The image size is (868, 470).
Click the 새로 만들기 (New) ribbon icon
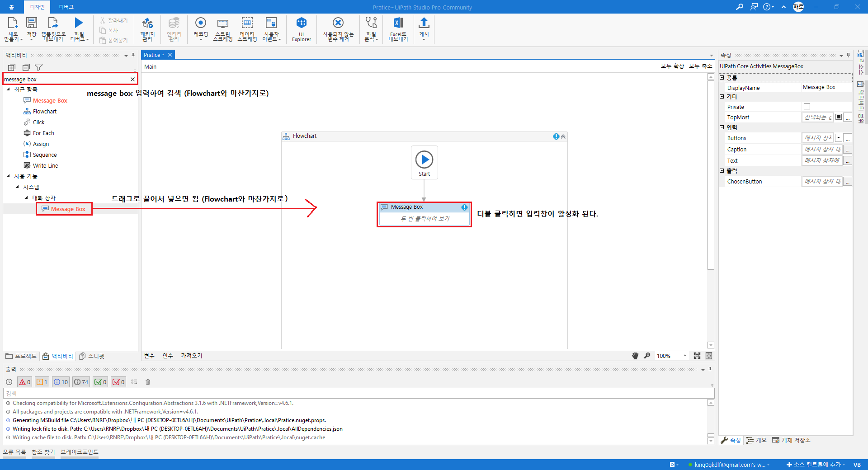[x=13, y=29]
